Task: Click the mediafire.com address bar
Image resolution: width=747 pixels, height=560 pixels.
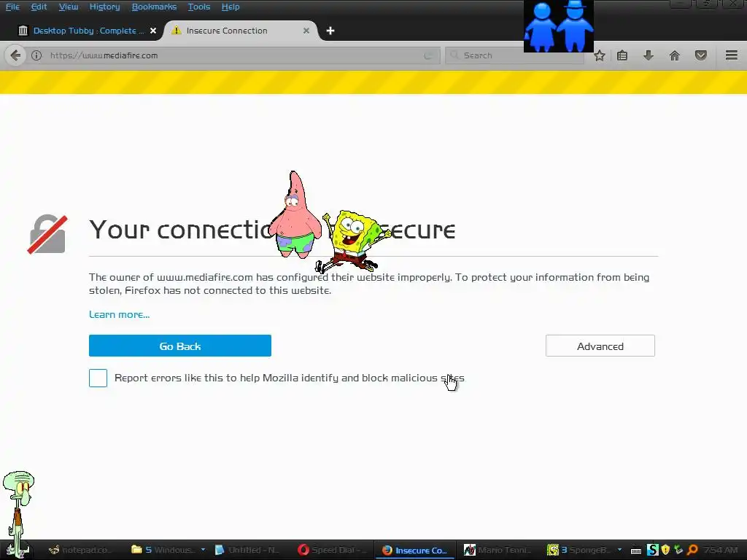Action: pyautogui.click(x=233, y=55)
